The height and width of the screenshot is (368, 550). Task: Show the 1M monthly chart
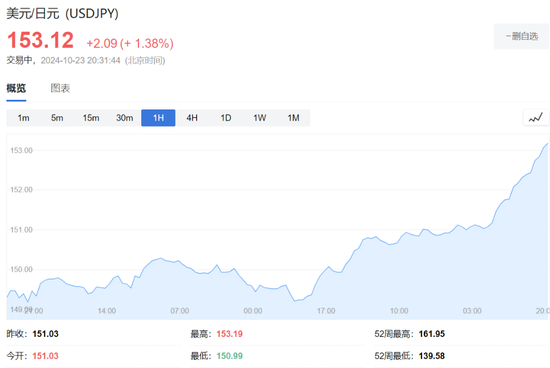pos(293,118)
